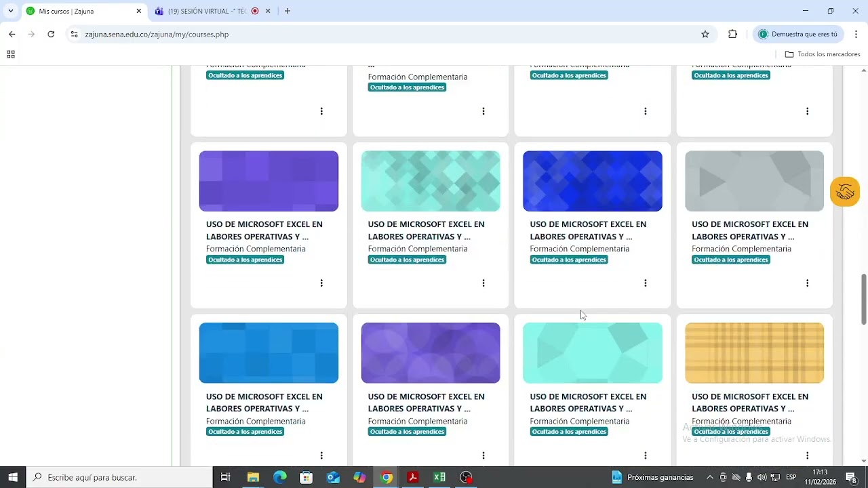Click the page vertical scrollbar thumb
The height and width of the screenshot is (488, 868).
(864, 300)
